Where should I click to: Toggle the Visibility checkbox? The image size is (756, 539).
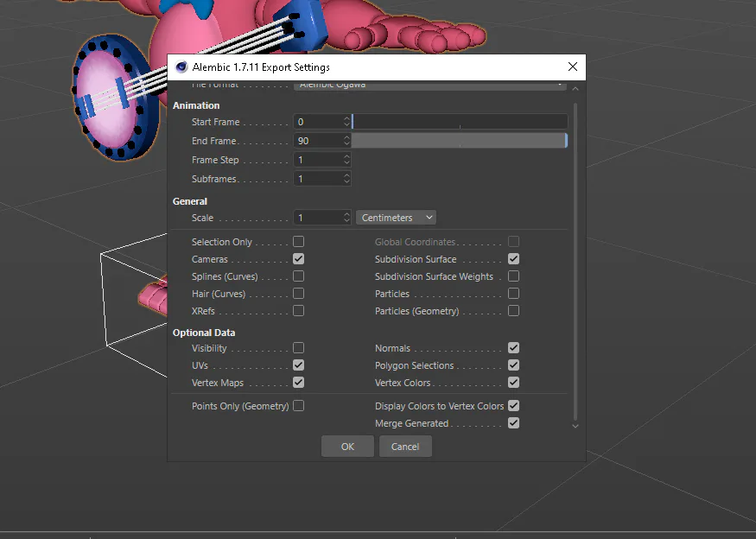coord(298,348)
